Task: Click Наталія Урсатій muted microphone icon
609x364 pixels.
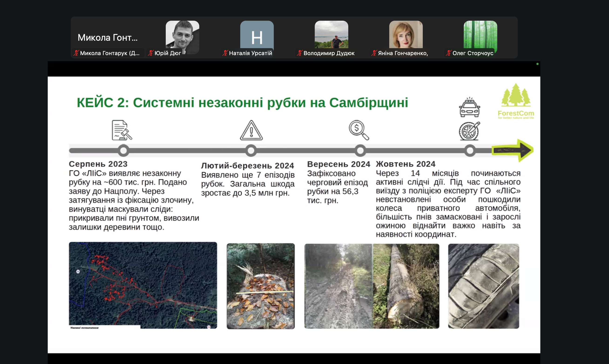Action: [x=225, y=53]
